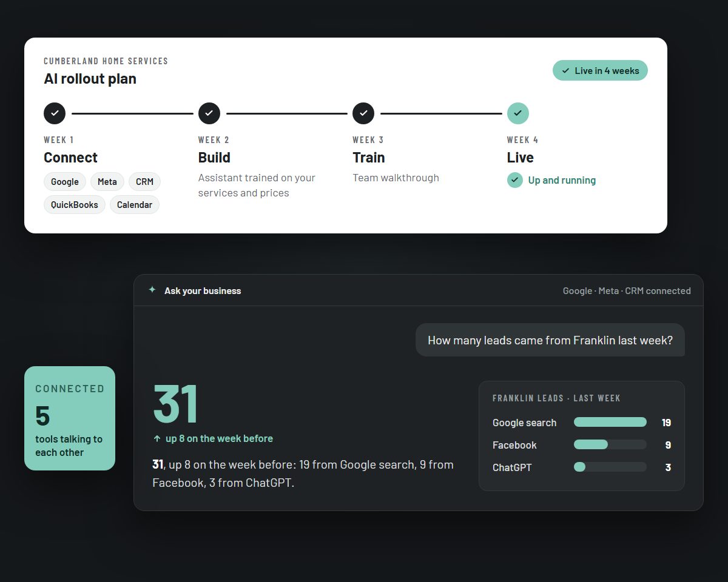Click the Google search row label
The image size is (728, 582).
click(524, 423)
